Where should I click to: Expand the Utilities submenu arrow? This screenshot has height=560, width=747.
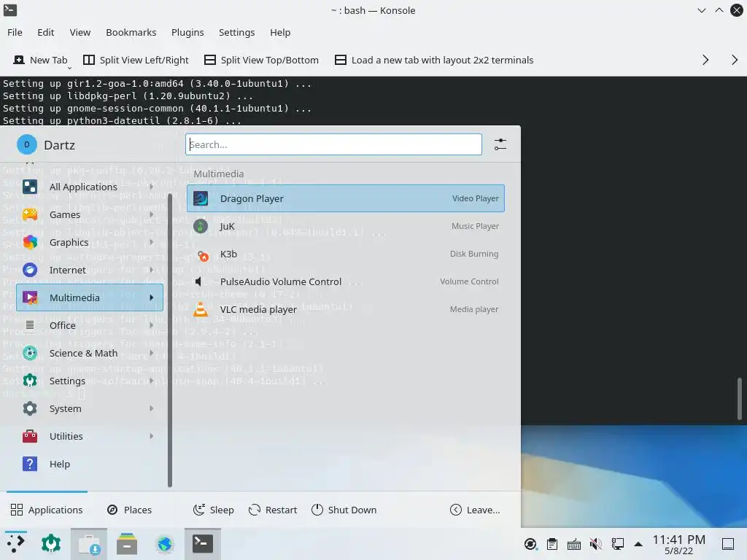coord(152,436)
